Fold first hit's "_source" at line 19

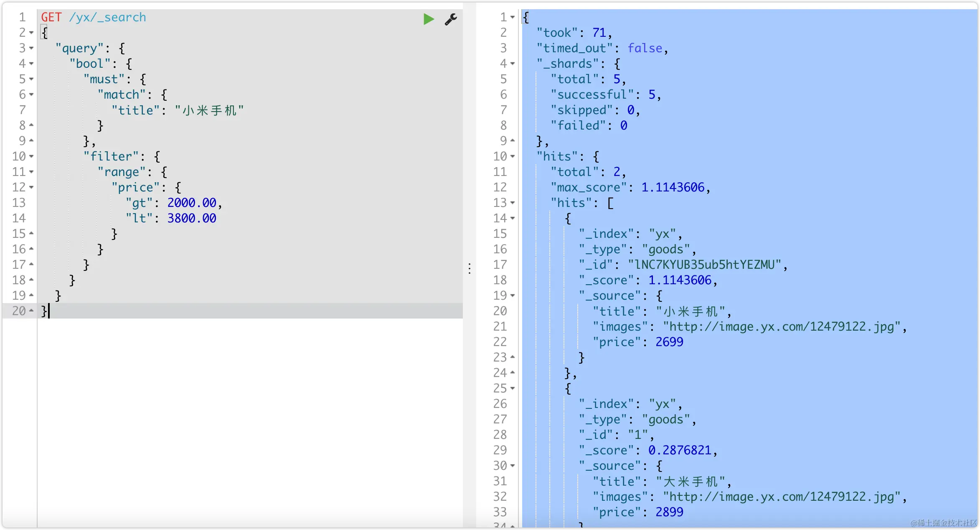tap(513, 296)
